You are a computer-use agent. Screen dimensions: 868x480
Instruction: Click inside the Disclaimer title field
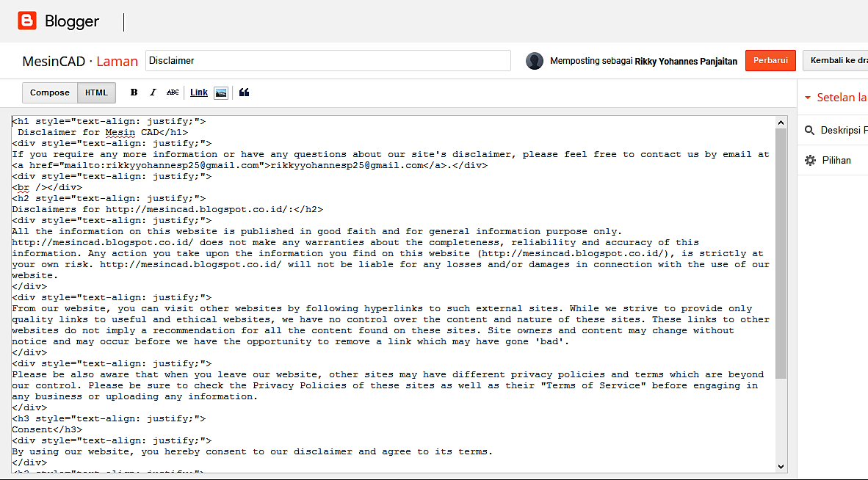pos(328,61)
